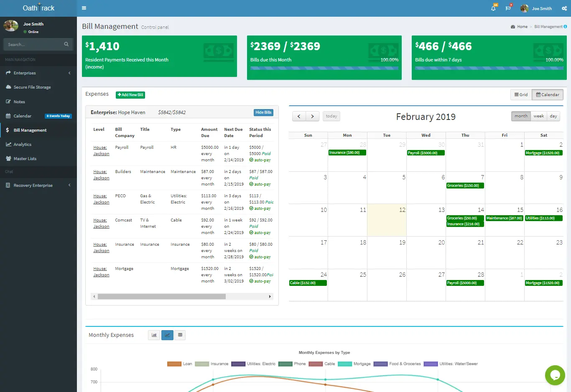Open Payroll ($5000.00) event on Jan 30
Screen dimensions: 571x392
coord(426,153)
